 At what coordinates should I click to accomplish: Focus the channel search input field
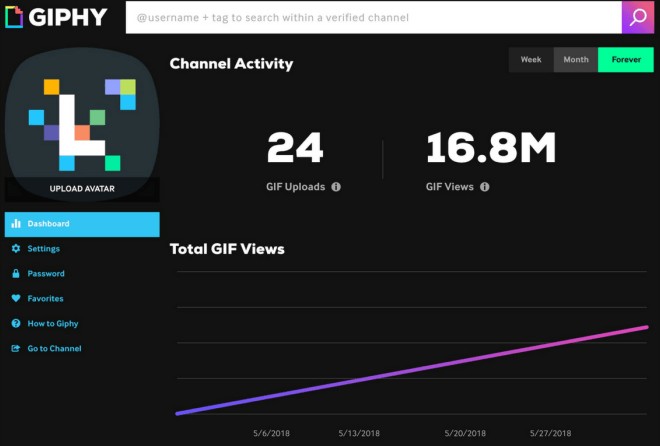point(372,18)
